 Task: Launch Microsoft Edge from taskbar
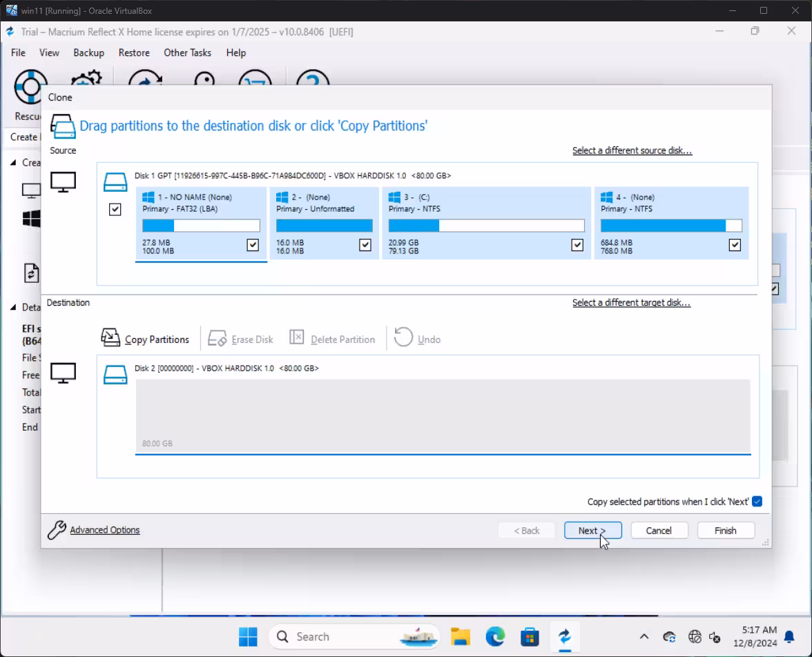495,637
